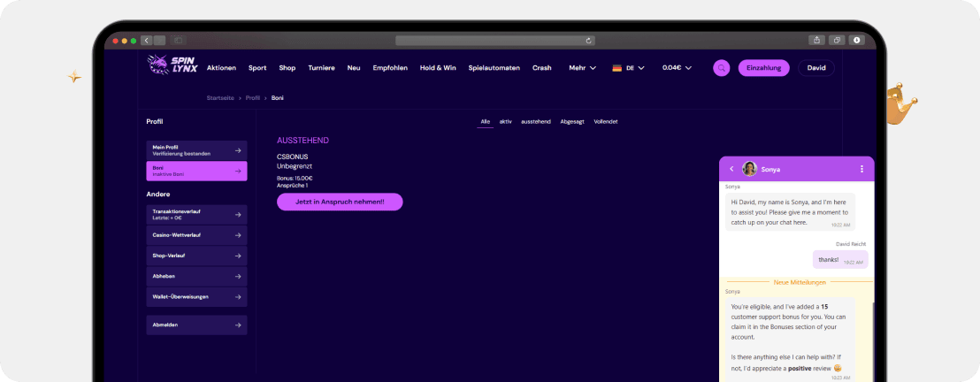Click arrow on Abheben row
The width and height of the screenshot is (980, 382).
[x=238, y=277]
